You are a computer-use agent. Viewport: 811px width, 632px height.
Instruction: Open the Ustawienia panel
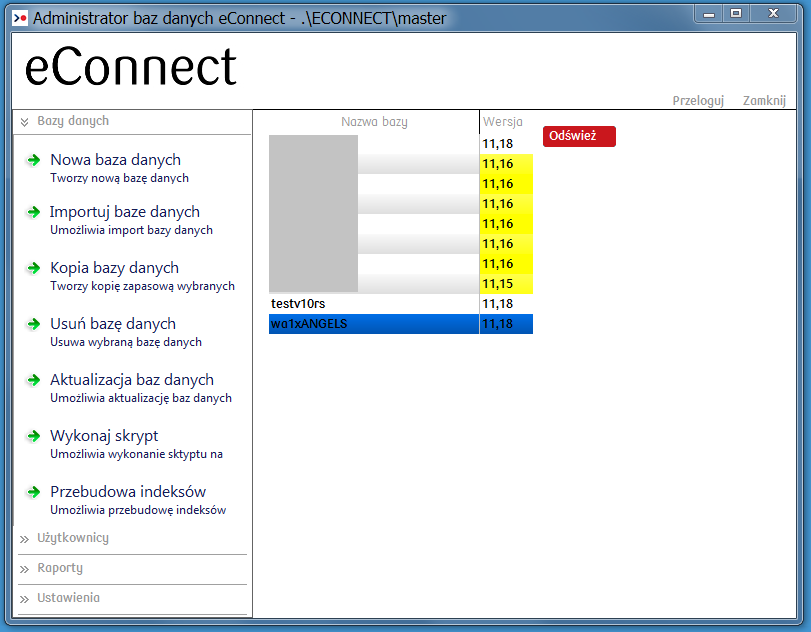pyautogui.click(x=68, y=598)
